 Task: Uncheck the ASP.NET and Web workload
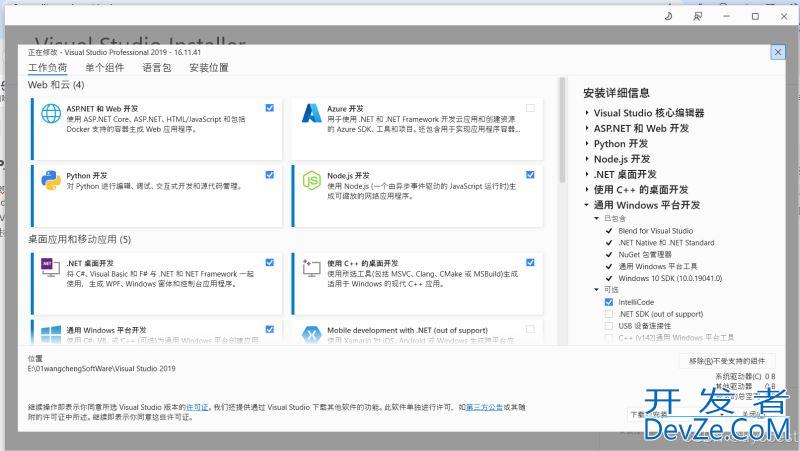point(269,108)
